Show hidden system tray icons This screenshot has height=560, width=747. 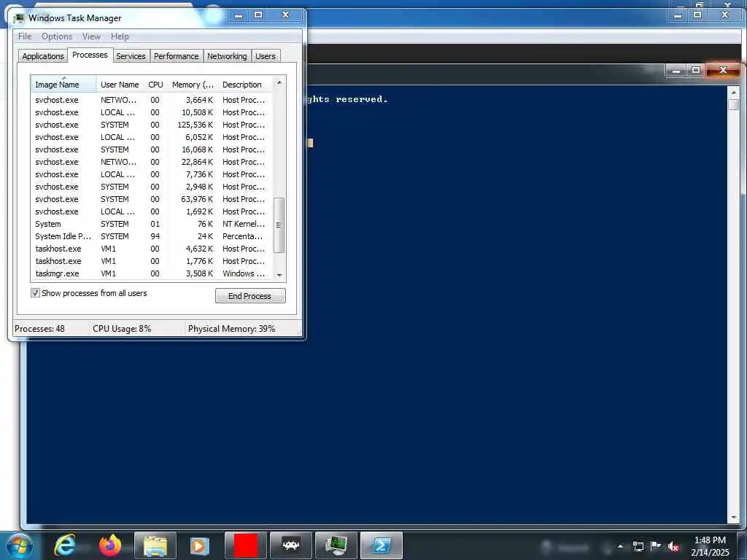click(x=620, y=546)
